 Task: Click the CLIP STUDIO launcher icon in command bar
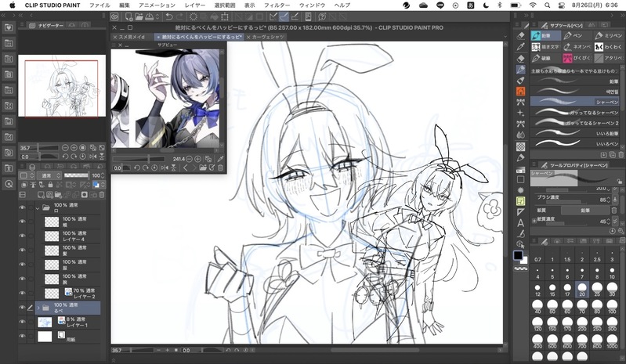114,16
